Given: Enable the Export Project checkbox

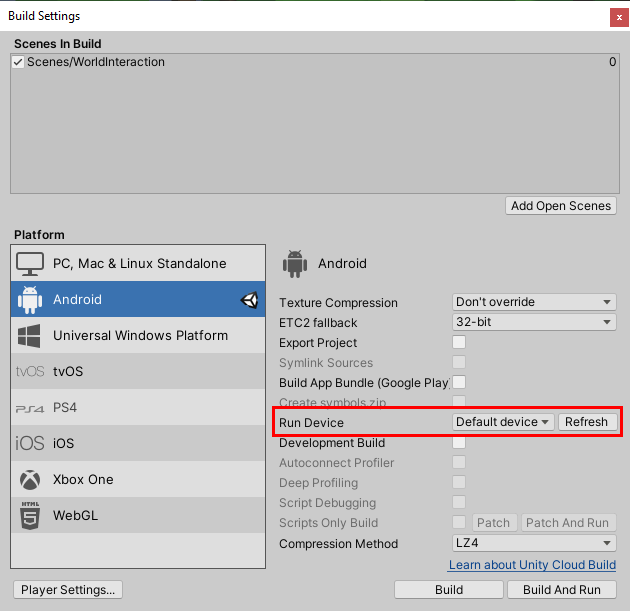Looking at the screenshot, I should 459,342.
